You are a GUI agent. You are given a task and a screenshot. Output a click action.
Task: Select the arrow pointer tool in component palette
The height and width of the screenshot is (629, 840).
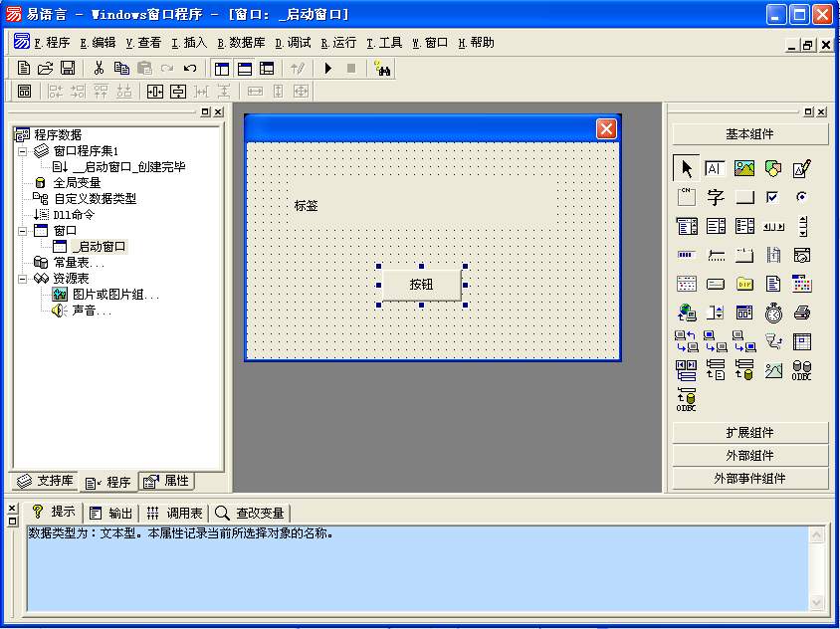687,169
